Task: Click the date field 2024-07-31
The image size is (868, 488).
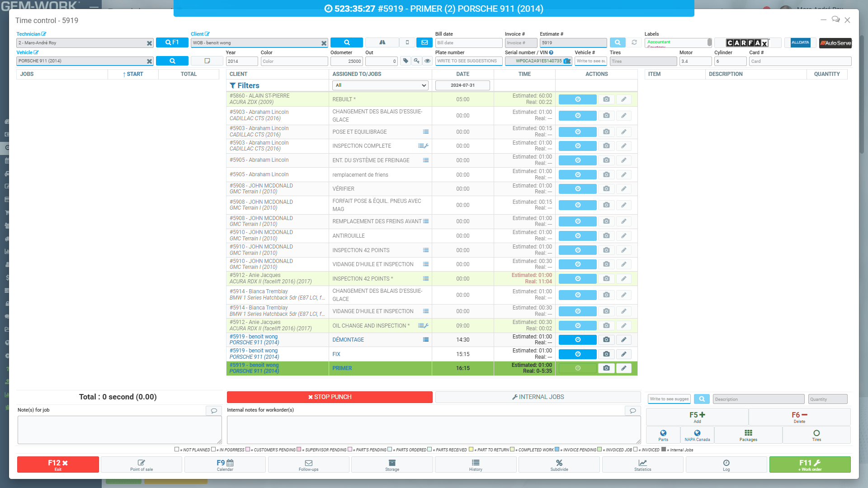Action: [x=462, y=85]
